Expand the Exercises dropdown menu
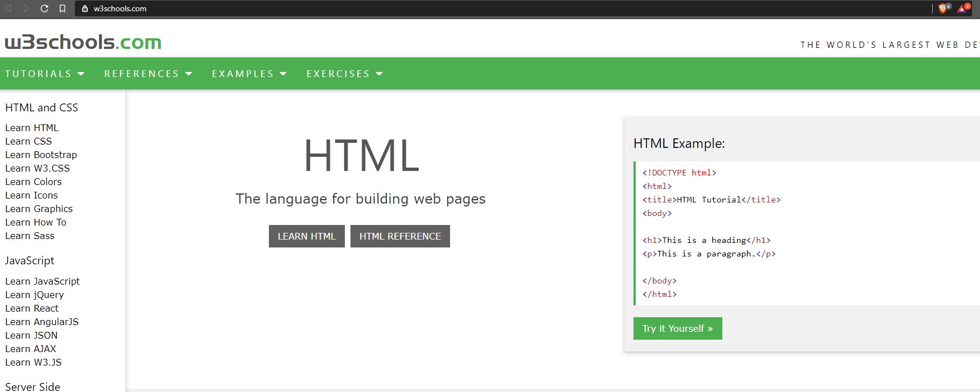 click(344, 74)
